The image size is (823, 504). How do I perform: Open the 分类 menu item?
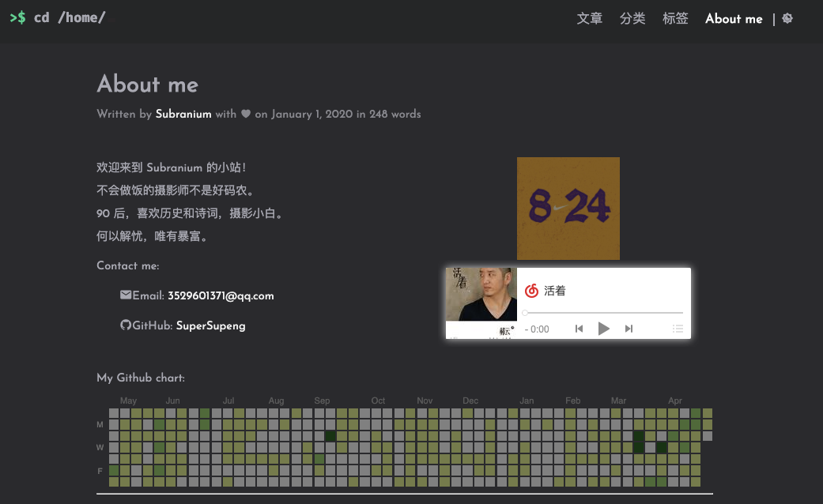[x=632, y=18]
